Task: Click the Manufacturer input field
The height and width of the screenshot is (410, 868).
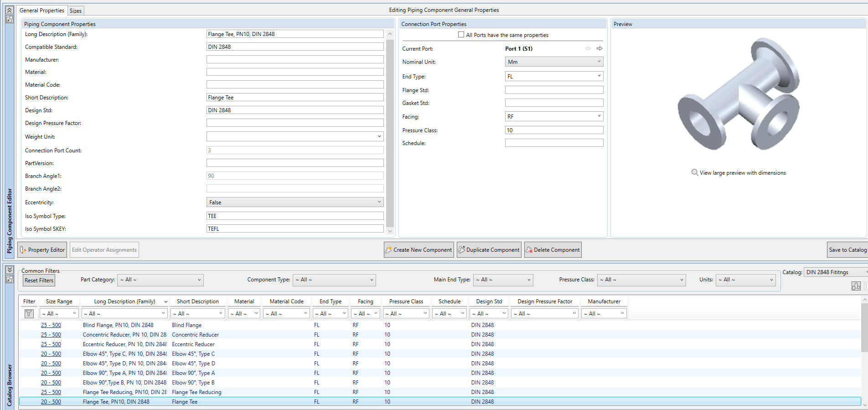Action: [294, 59]
